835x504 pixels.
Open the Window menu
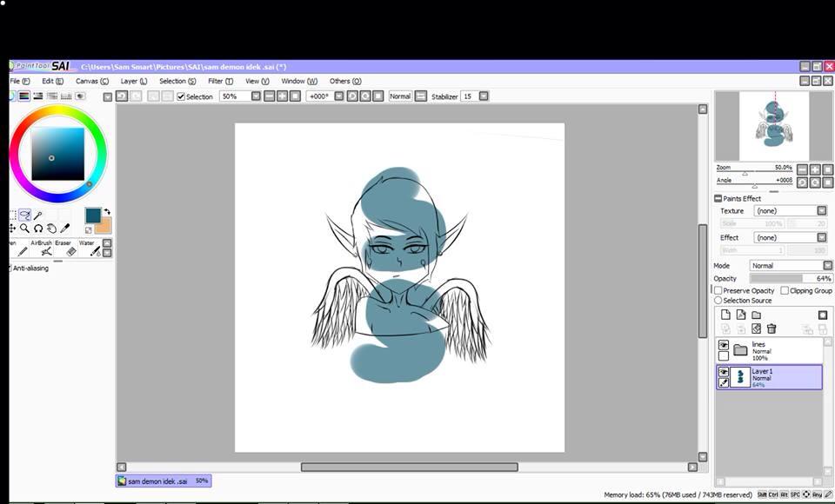click(x=298, y=81)
